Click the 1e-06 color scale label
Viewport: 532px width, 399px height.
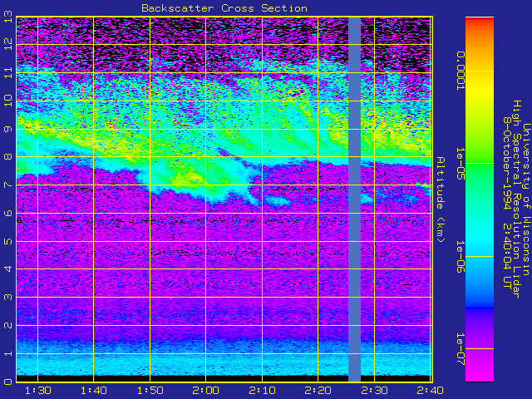click(x=460, y=257)
